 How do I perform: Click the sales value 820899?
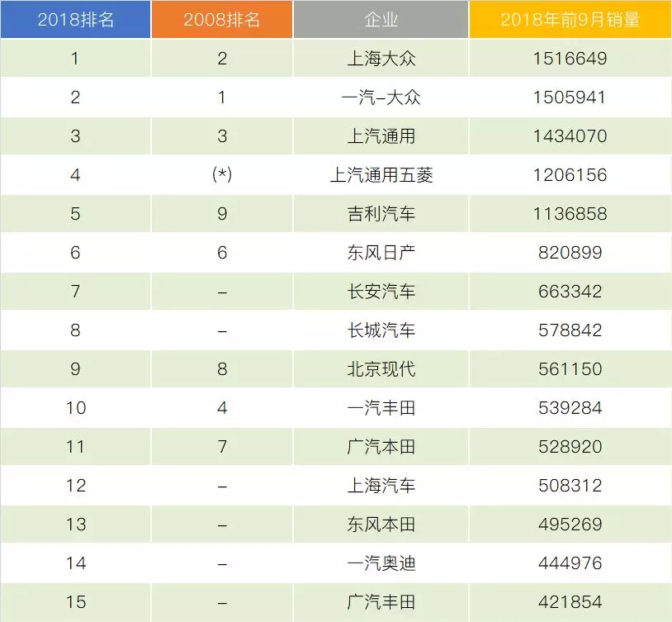570,253
